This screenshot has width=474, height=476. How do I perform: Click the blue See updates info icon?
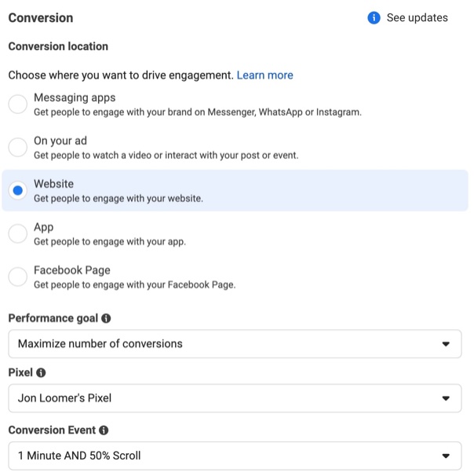(x=374, y=18)
